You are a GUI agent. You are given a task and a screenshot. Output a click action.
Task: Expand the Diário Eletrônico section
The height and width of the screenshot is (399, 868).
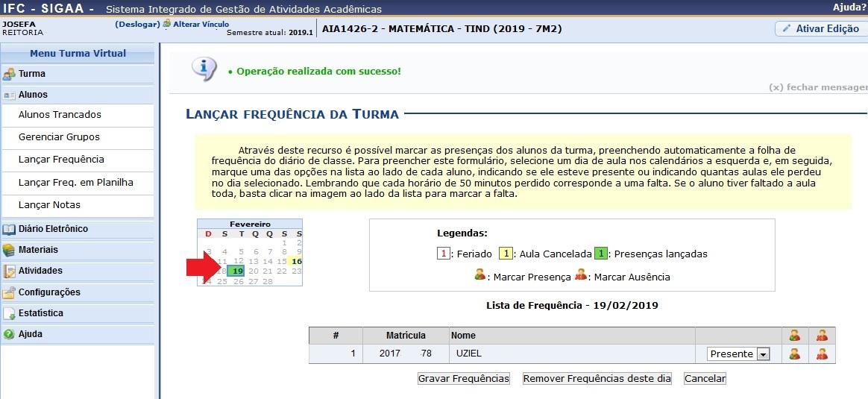(78, 228)
